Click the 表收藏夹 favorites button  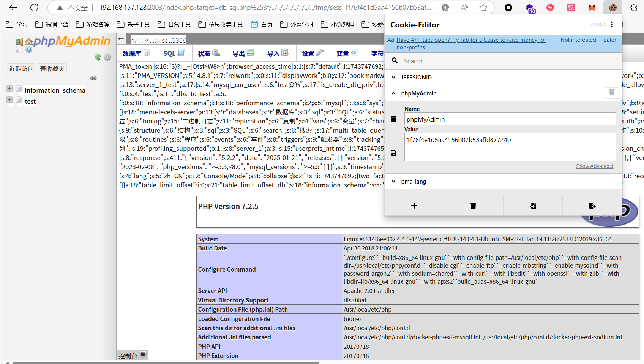pos(52,68)
